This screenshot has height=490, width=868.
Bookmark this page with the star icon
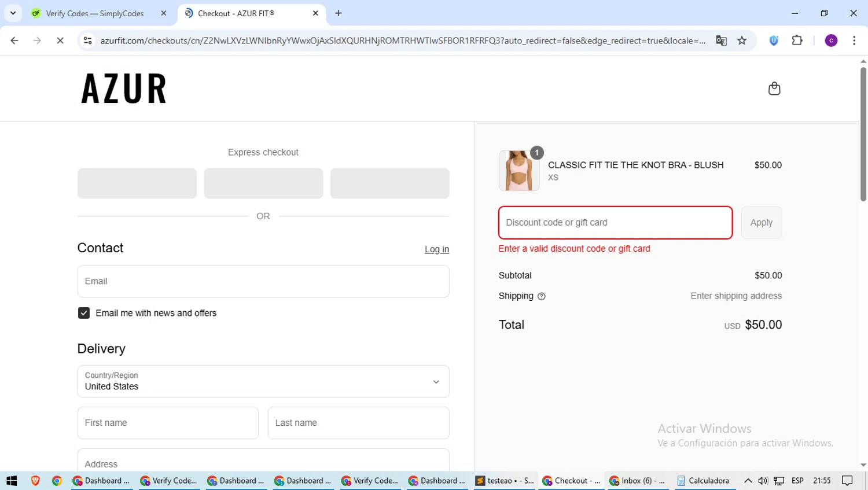[x=742, y=40]
